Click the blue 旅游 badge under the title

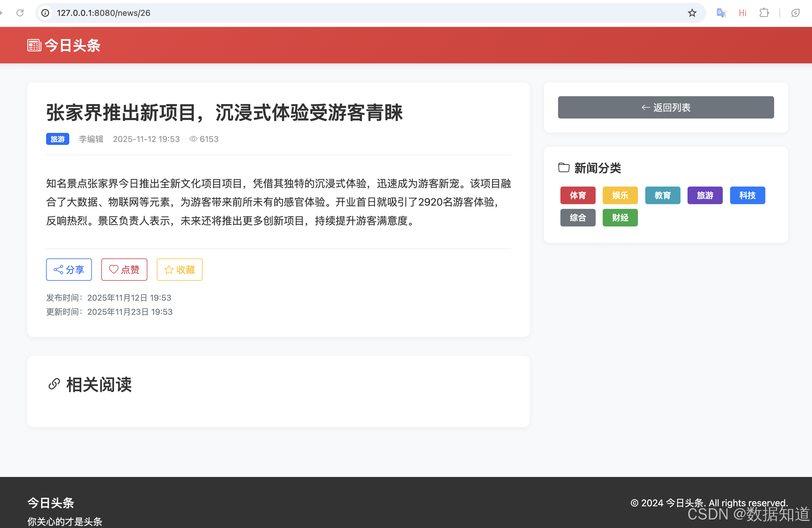click(57, 139)
